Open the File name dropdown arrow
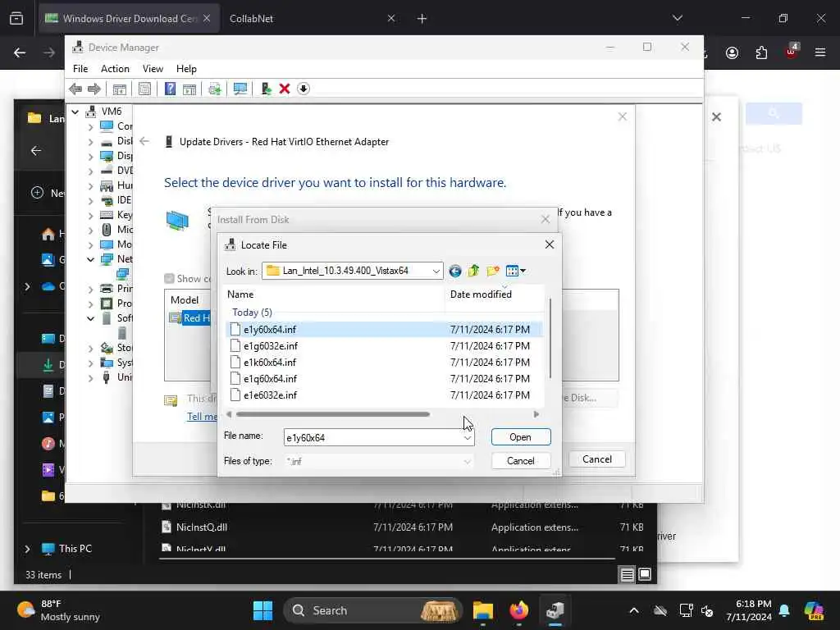 [467, 438]
